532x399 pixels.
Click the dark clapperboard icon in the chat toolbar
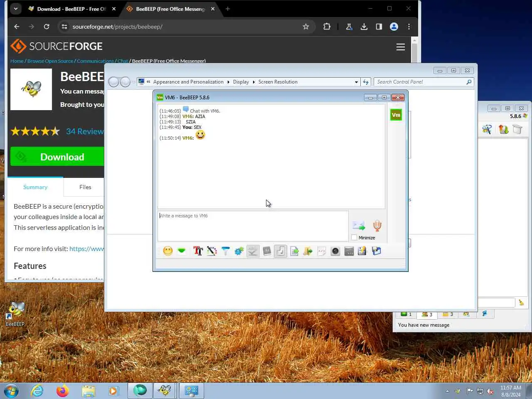coord(349,251)
